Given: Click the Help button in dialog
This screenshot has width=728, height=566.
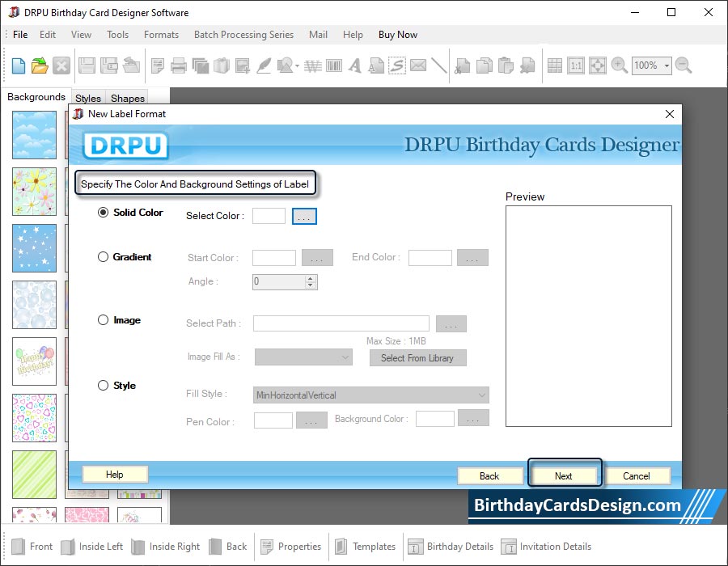Looking at the screenshot, I should click(115, 474).
